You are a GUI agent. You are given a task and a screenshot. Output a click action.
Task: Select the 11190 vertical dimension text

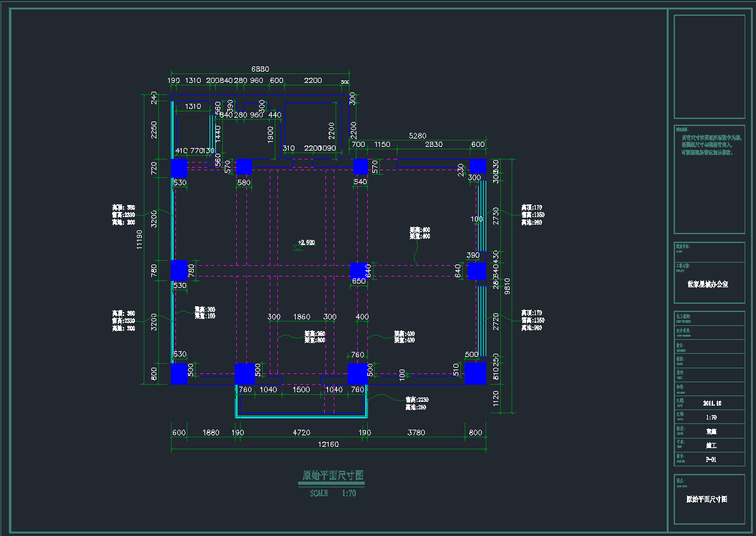tap(140, 239)
